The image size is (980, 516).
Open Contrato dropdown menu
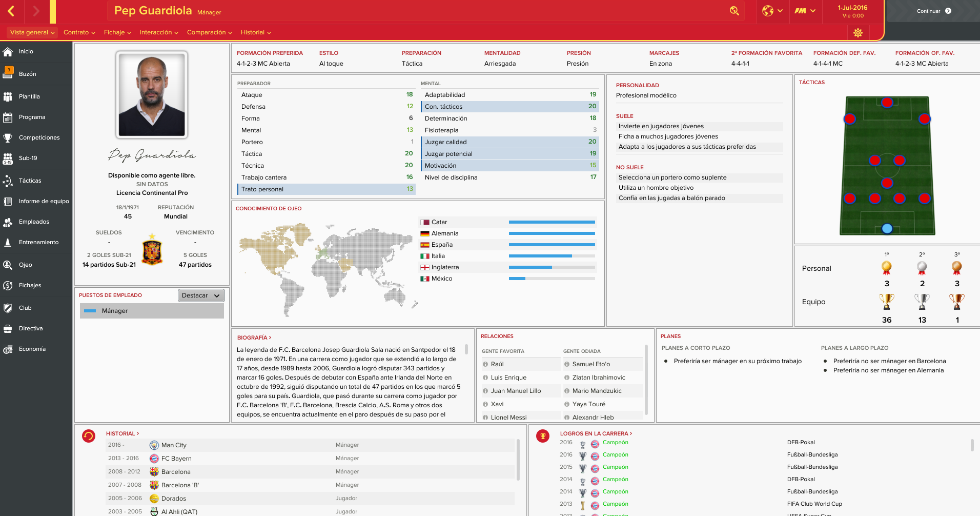pyautogui.click(x=79, y=32)
